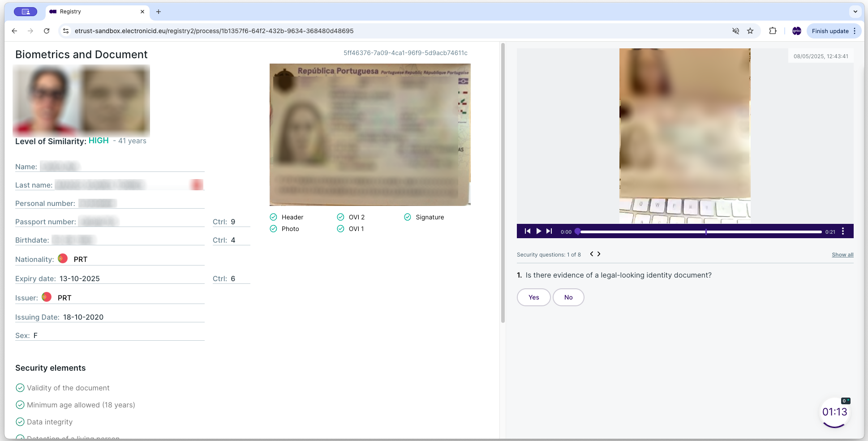The width and height of the screenshot is (868, 441).
Task: Open the tab search dropdown arrow
Action: (855, 12)
